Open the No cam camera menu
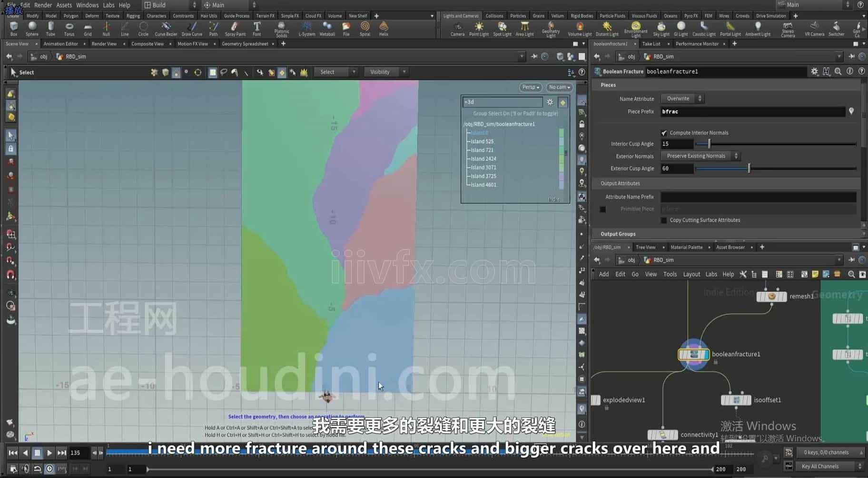Viewport: 868px width, 478px height. (x=559, y=87)
